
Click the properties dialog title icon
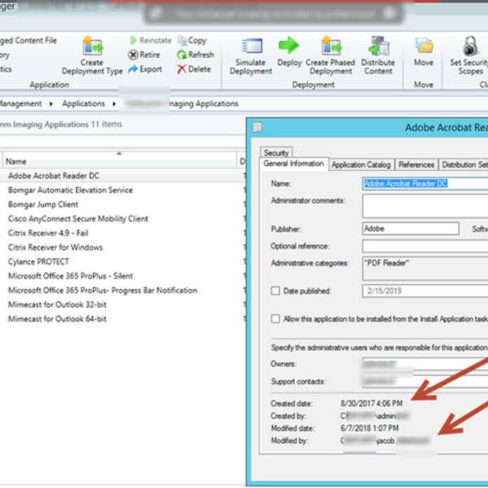(257, 127)
